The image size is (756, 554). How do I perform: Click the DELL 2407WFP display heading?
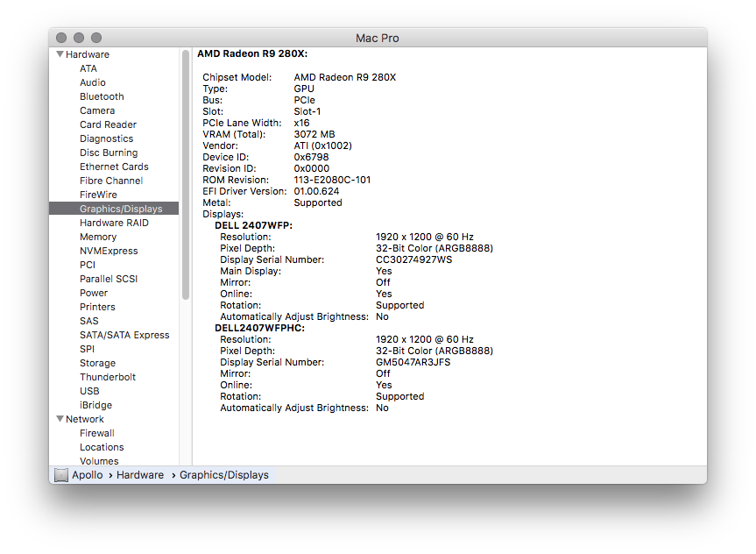[x=254, y=225]
